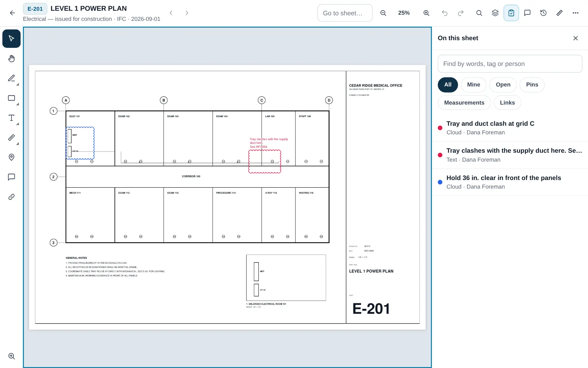The width and height of the screenshot is (588, 368).
Task: Open the comments panel from top toolbar
Action: tap(527, 13)
